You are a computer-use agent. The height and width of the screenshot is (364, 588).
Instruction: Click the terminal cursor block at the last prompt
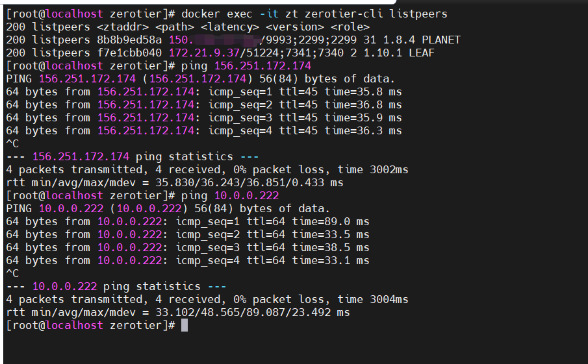click(x=185, y=325)
